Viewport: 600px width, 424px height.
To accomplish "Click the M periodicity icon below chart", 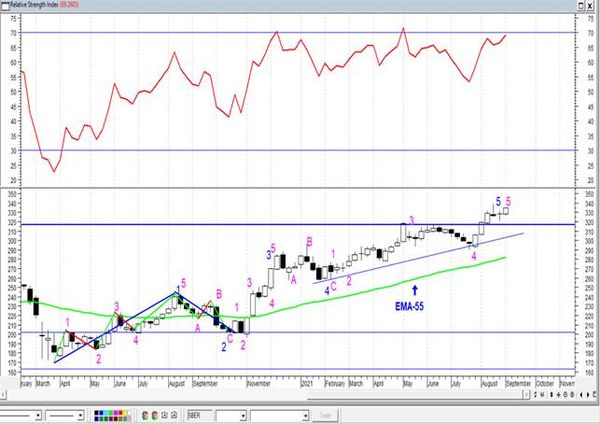I will 542,395.
